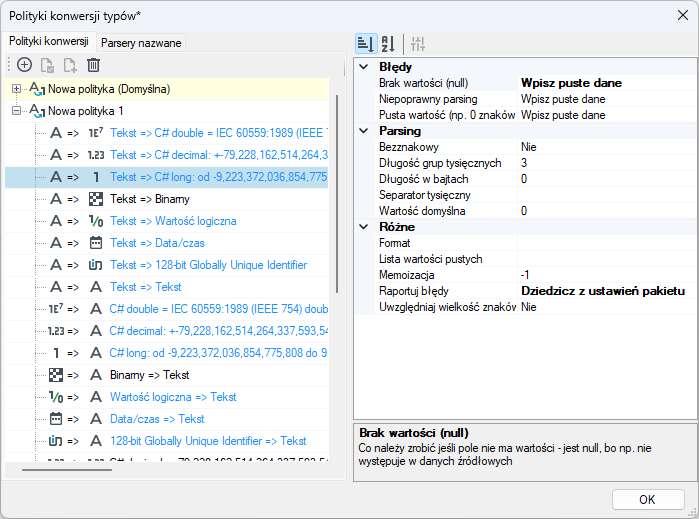Screen dimensions: 699x519
Task: Collapse the Błędy property category
Action: pyautogui.click(x=364, y=67)
